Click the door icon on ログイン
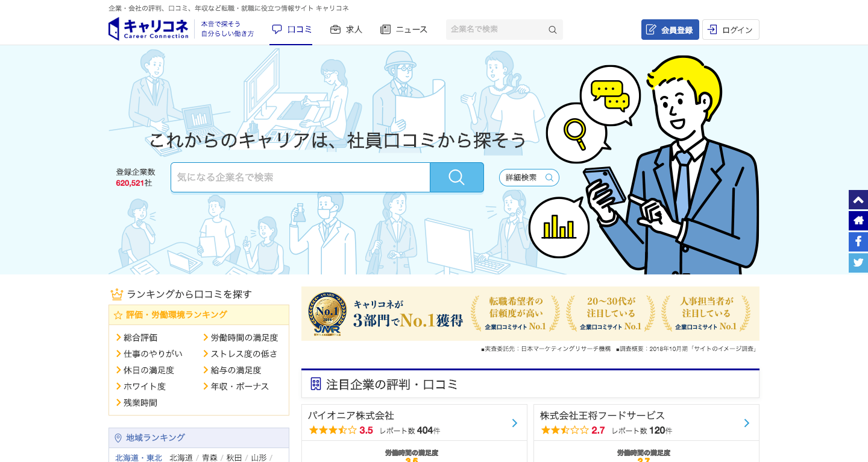This screenshot has height=462, width=868. 712,30
